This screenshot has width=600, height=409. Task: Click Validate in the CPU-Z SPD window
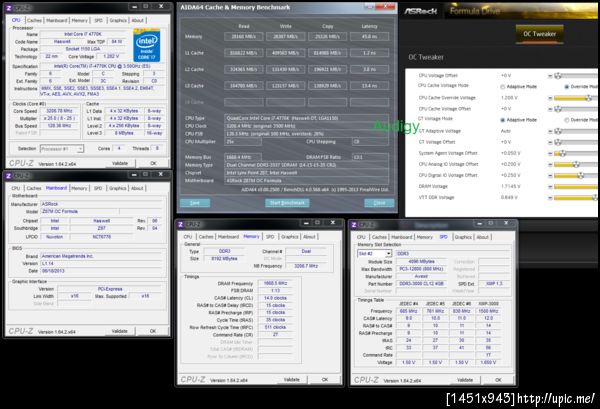[x=465, y=380]
